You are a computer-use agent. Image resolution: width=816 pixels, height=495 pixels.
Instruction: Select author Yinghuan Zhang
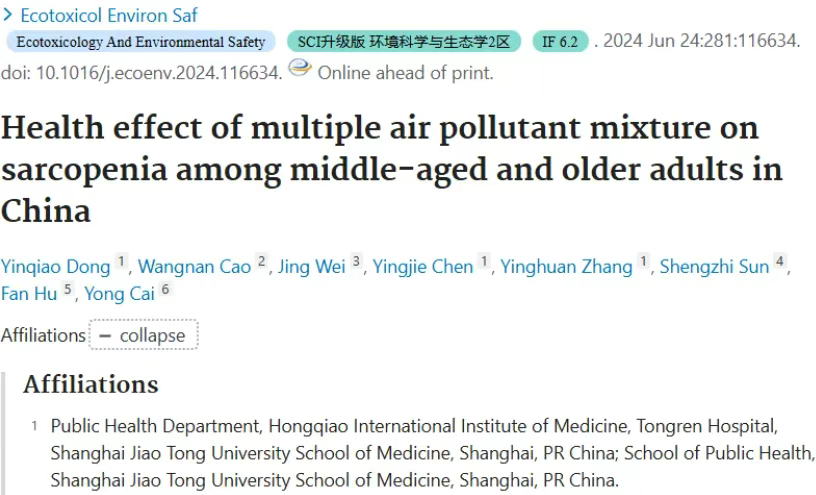[x=566, y=266]
